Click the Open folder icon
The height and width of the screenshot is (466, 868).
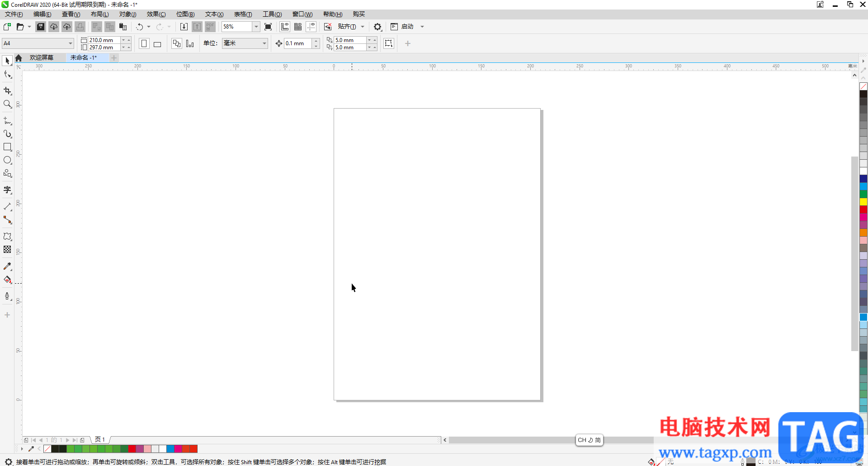coord(20,27)
